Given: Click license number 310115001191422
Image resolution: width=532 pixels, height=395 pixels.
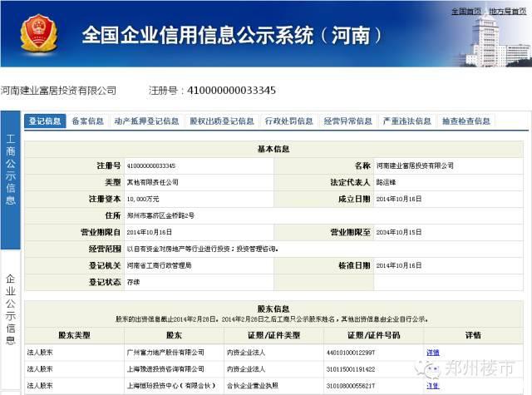Looking at the screenshot, I should (351, 369).
